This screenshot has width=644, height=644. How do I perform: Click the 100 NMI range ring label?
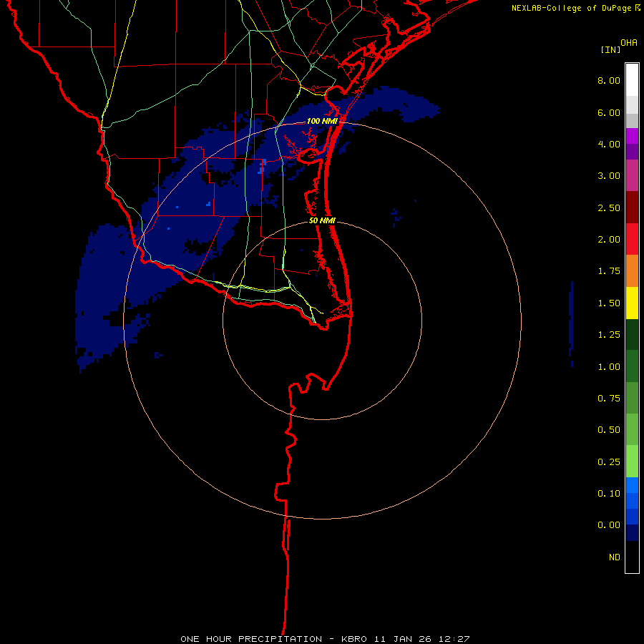click(x=322, y=121)
